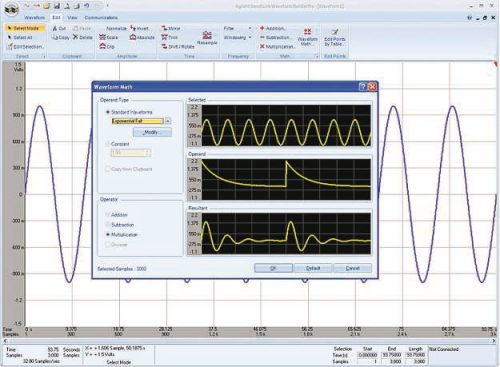Click the greyed Paste command

click(x=82, y=28)
